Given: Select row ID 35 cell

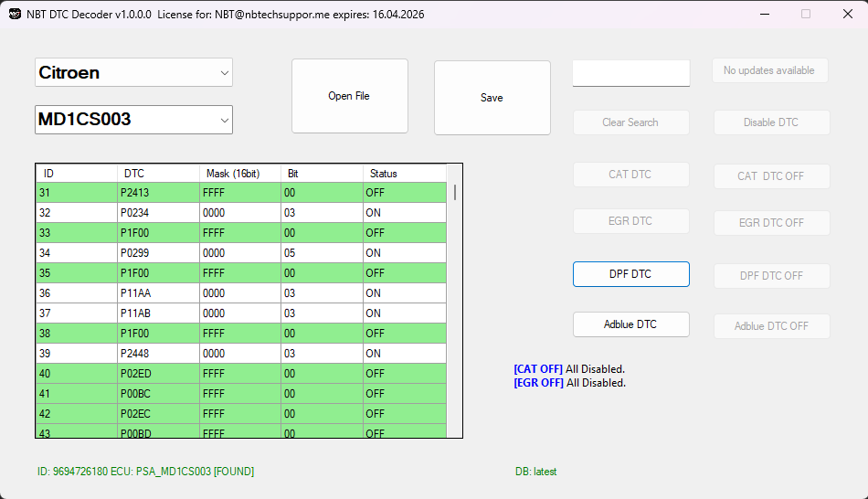Looking at the screenshot, I should (77, 273).
